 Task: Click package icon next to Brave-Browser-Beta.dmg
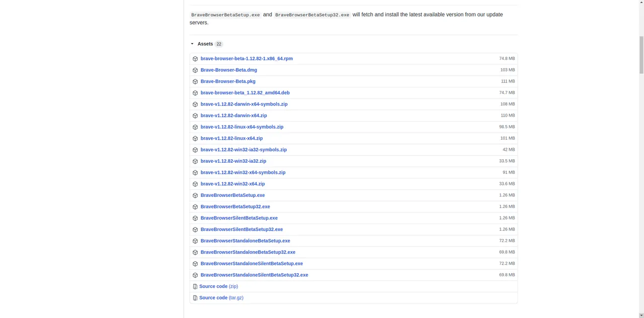[195, 70]
